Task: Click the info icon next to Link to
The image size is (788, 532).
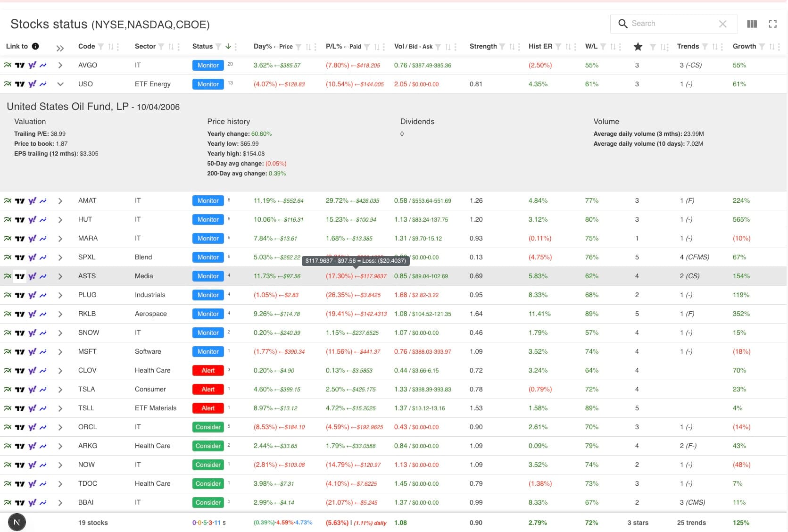Action: coord(35,46)
